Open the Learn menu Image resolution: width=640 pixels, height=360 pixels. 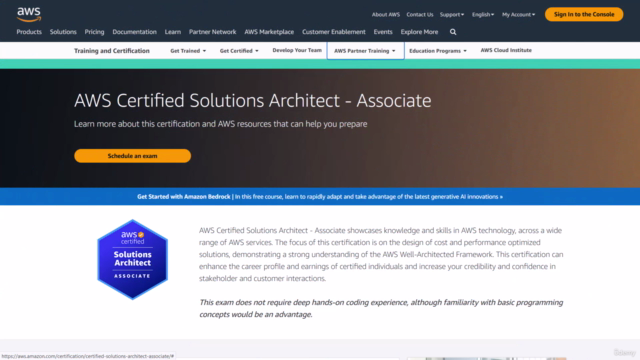point(173,32)
